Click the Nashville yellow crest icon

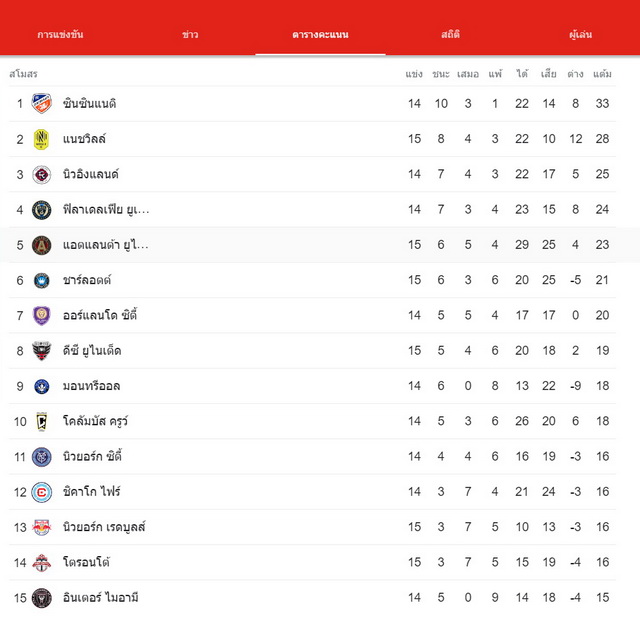coord(42,139)
